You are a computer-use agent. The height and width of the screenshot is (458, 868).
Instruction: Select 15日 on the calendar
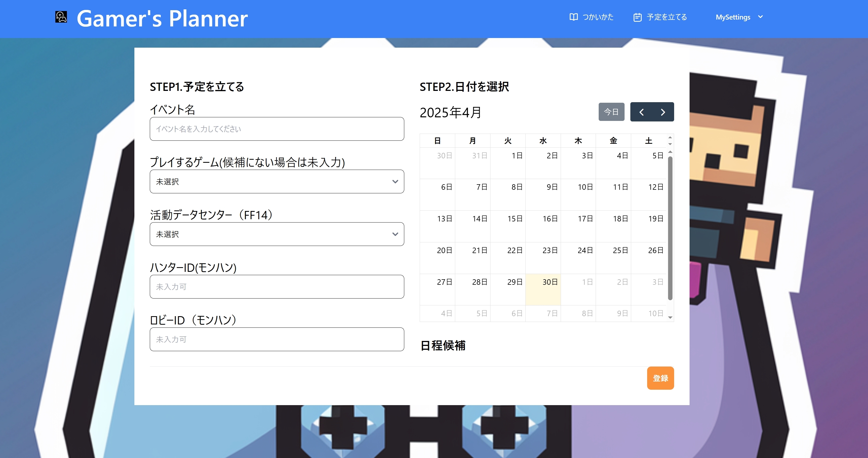point(508,226)
